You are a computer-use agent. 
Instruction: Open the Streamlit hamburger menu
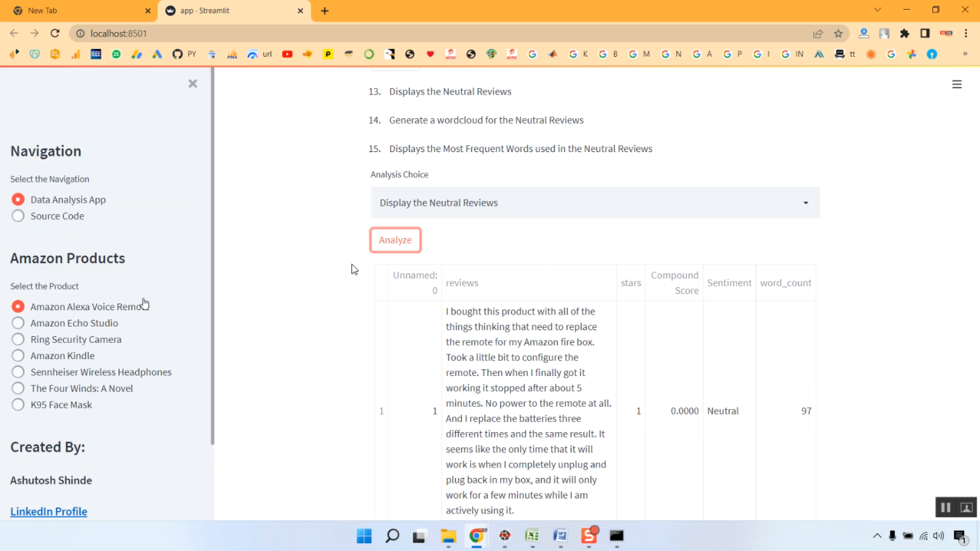pos(956,84)
